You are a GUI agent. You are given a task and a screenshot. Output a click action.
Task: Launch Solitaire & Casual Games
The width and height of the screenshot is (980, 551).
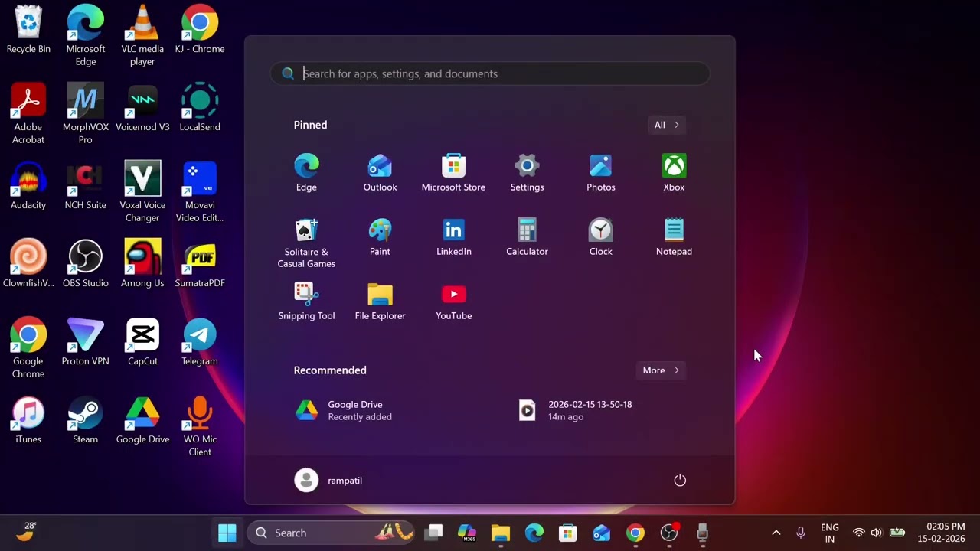click(306, 243)
